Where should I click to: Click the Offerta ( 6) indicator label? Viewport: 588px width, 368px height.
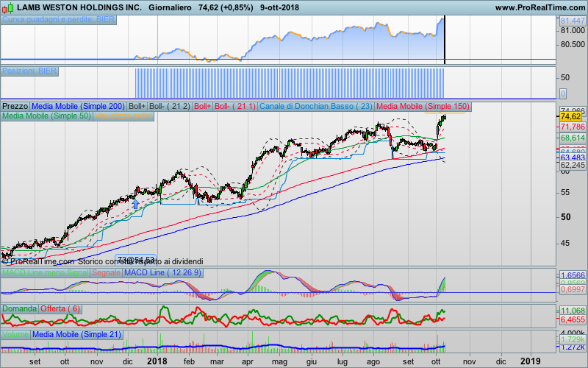coord(60,308)
